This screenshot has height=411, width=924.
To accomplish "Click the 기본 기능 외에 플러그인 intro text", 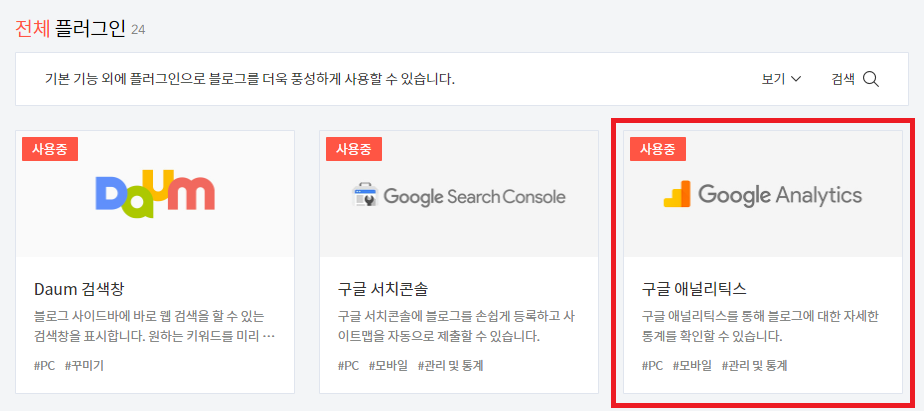I will point(250,79).
